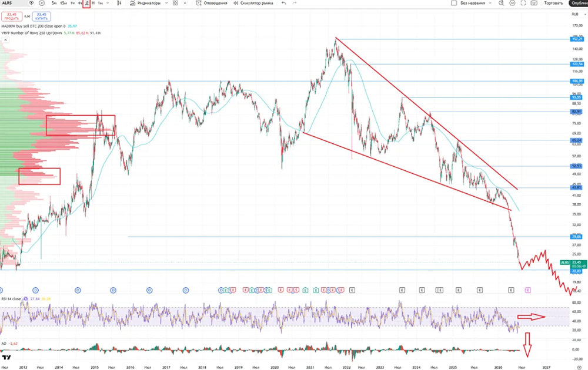This screenshot has width=588, height=370.
Task: Click the Торговать trade button
Action: [x=553, y=3]
